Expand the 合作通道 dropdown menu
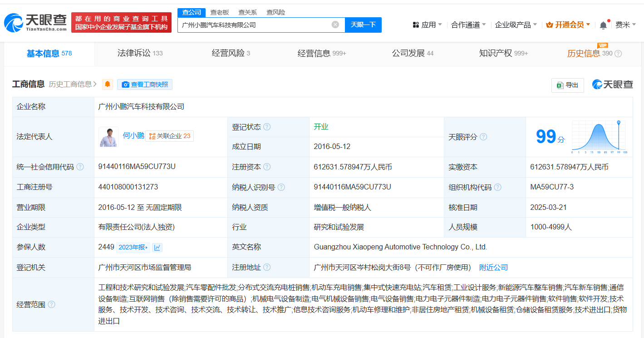 coord(468,25)
